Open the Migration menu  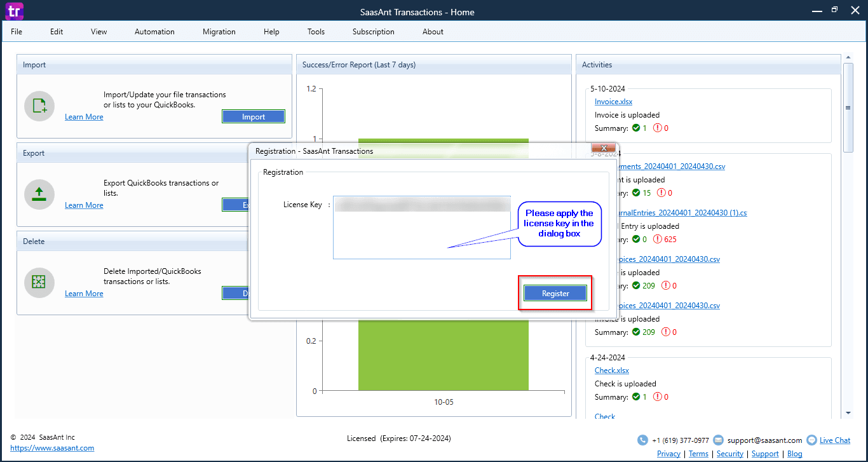point(219,32)
